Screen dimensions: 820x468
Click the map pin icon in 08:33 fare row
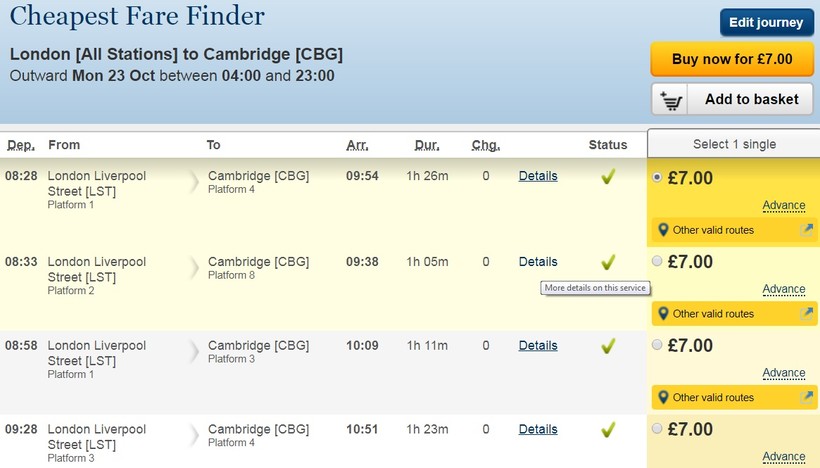click(662, 314)
